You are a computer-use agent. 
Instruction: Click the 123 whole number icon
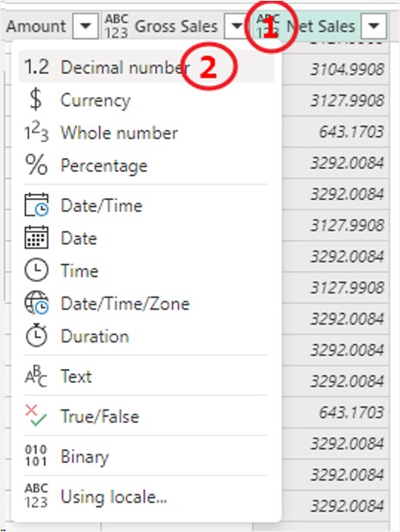36,132
